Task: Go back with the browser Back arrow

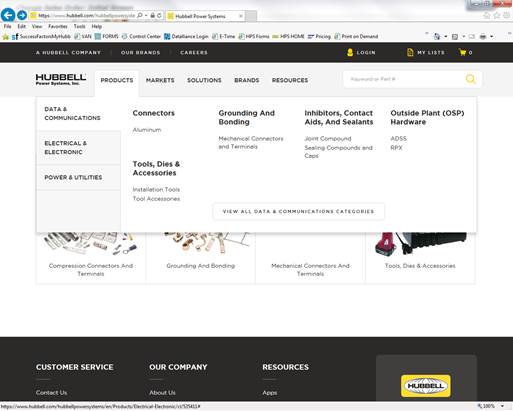Action: pos(8,15)
